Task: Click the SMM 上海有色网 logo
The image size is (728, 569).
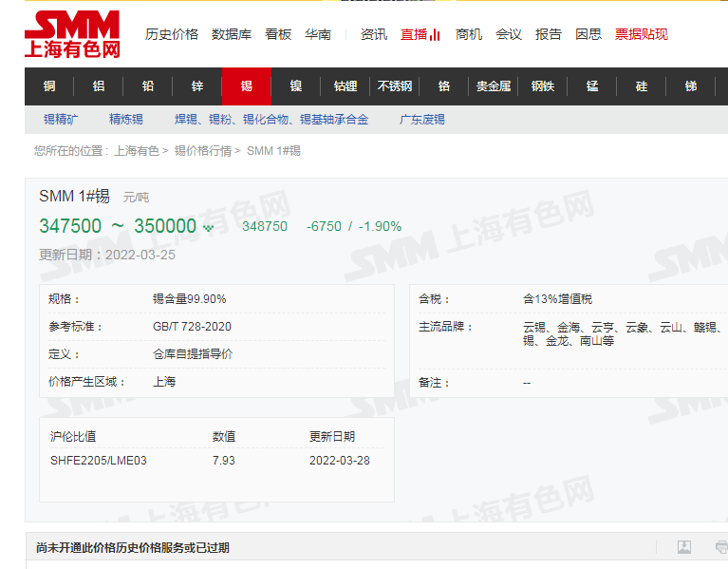Action: (x=72, y=34)
